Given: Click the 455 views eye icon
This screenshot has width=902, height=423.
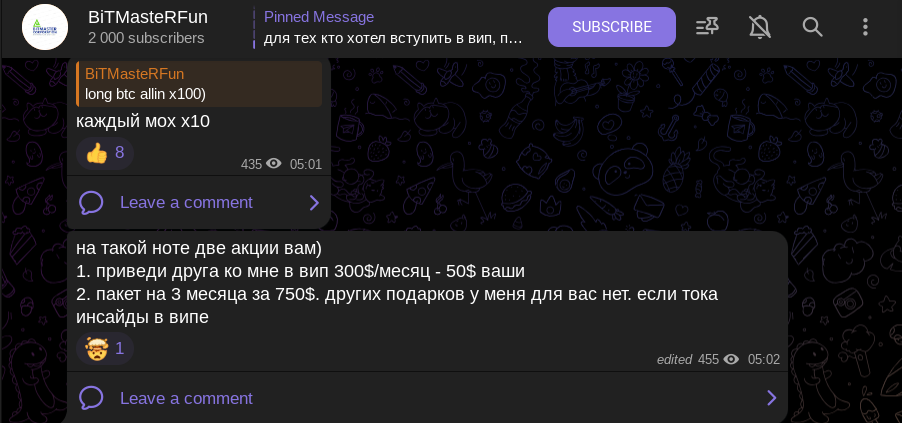Looking at the screenshot, I should pos(731,360).
